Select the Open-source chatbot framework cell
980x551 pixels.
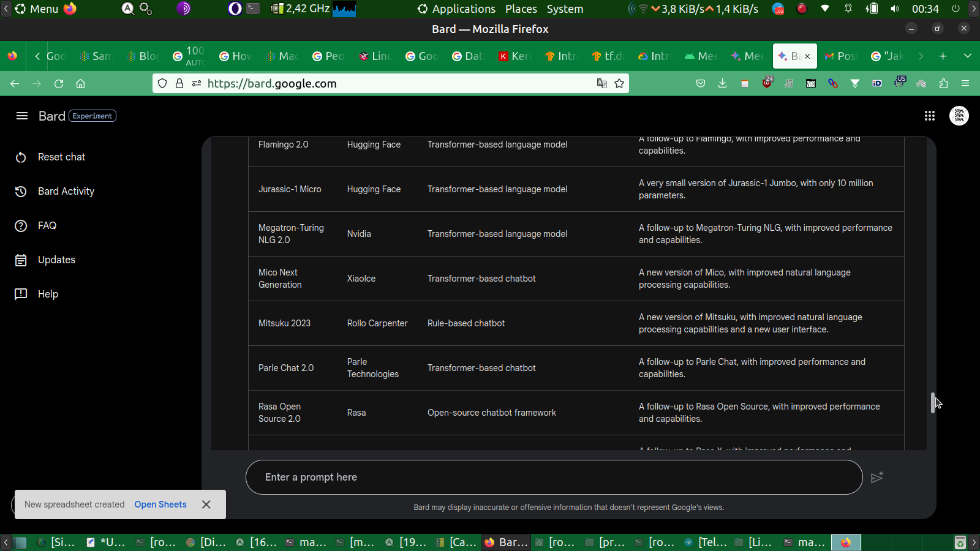(492, 413)
